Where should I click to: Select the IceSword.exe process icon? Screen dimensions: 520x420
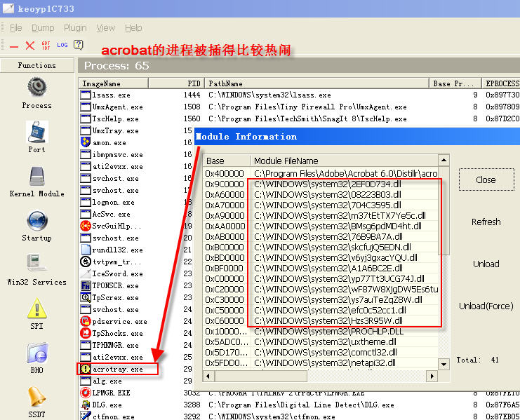pos(85,273)
